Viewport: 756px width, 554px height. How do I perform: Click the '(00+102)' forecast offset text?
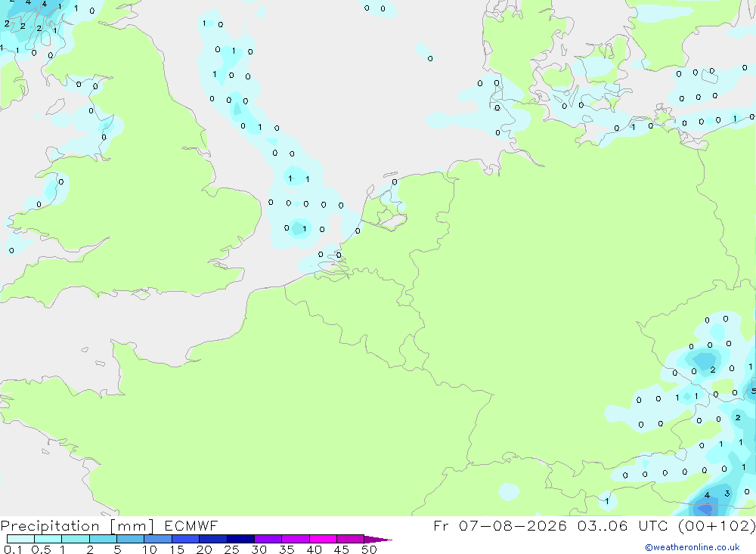coord(717,525)
